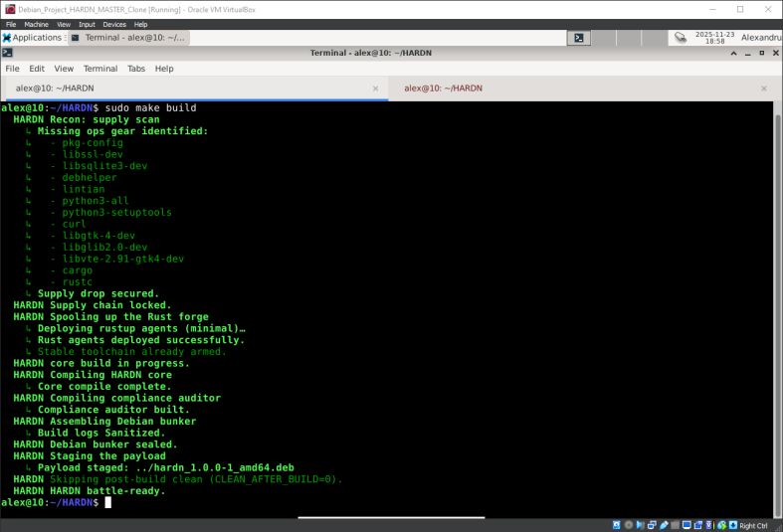The width and height of the screenshot is (783, 532).
Task: Click the VirtualBox network adapter status icon
Action: pyautogui.click(x=652, y=525)
